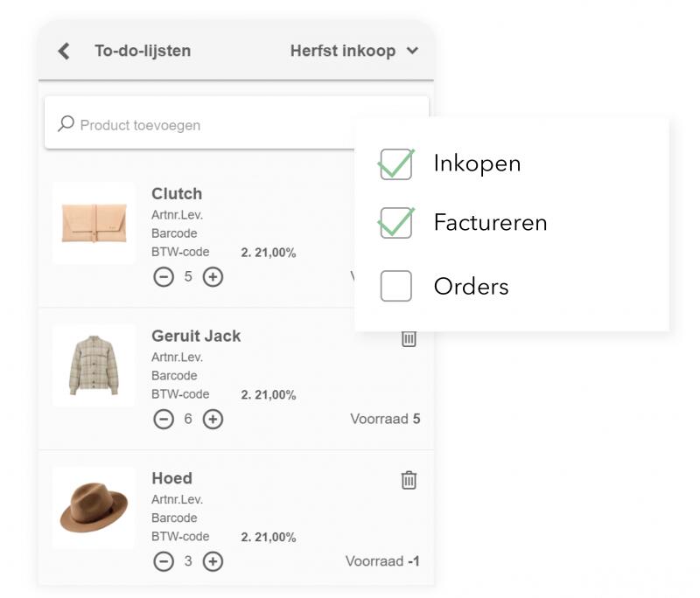Viewport: 700px width, 598px height.
Task: Uncheck the Factureren checkbox
Action: pos(396,223)
